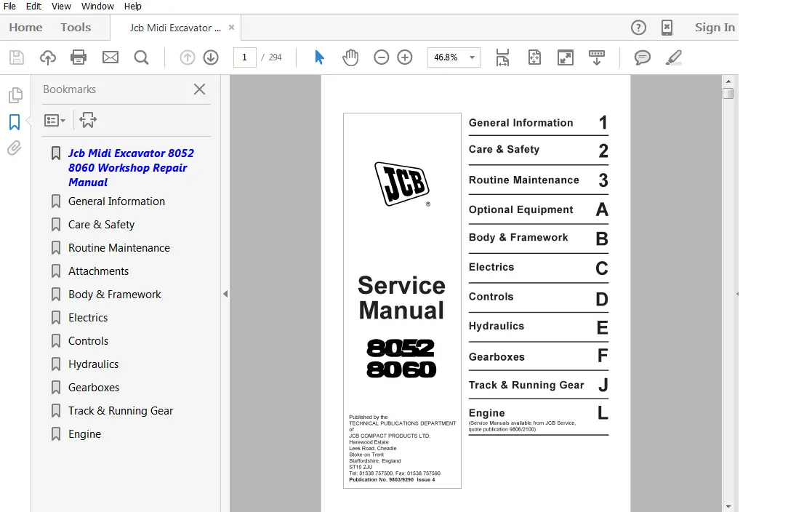Add a comment speech bubble icon
Viewport: 812px width, 512px height.
pos(642,57)
